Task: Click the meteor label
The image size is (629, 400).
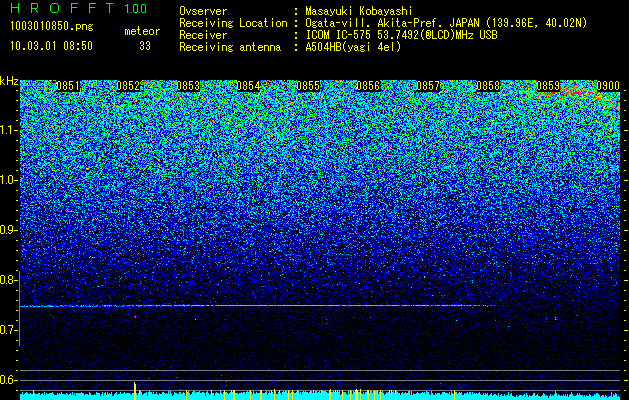Action: (142, 31)
